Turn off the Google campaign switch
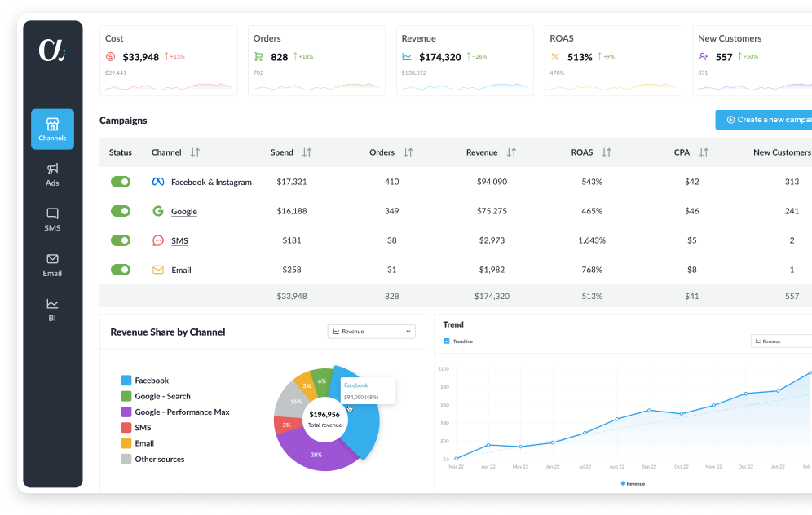 120,211
